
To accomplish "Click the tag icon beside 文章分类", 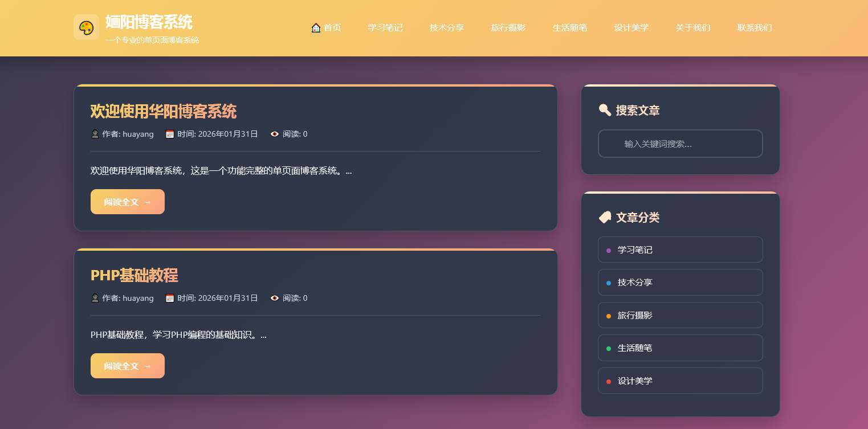I will point(604,216).
